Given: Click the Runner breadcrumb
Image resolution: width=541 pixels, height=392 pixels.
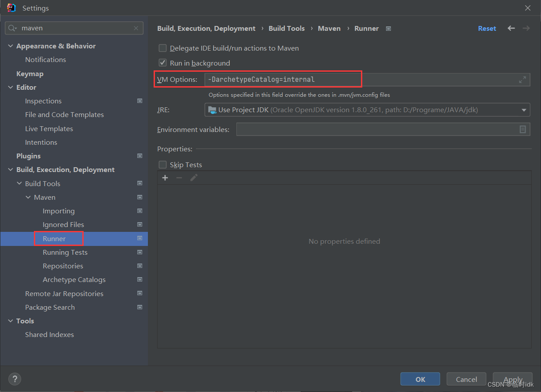Looking at the screenshot, I should point(366,28).
